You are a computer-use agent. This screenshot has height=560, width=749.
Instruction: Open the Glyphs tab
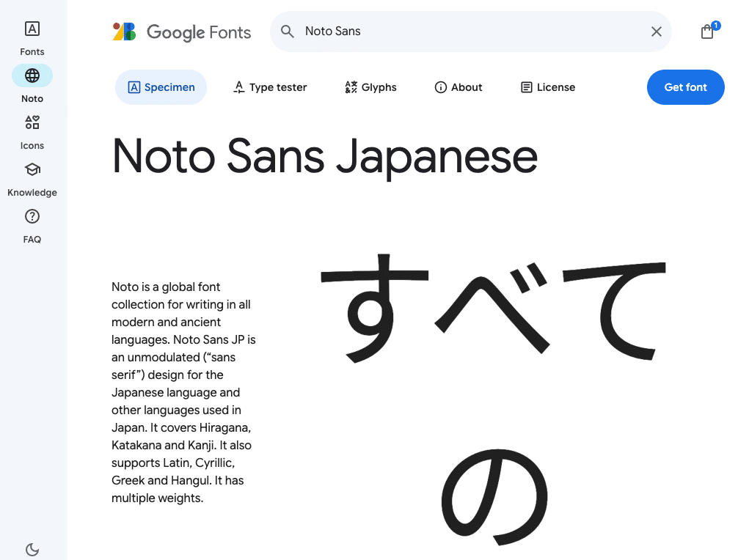pyautogui.click(x=370, y=87)
